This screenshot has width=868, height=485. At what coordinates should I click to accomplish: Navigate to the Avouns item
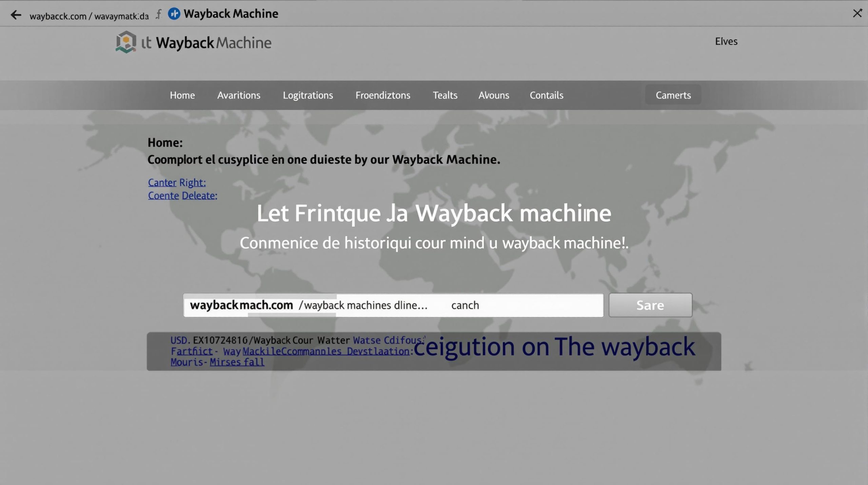(494, 95)
